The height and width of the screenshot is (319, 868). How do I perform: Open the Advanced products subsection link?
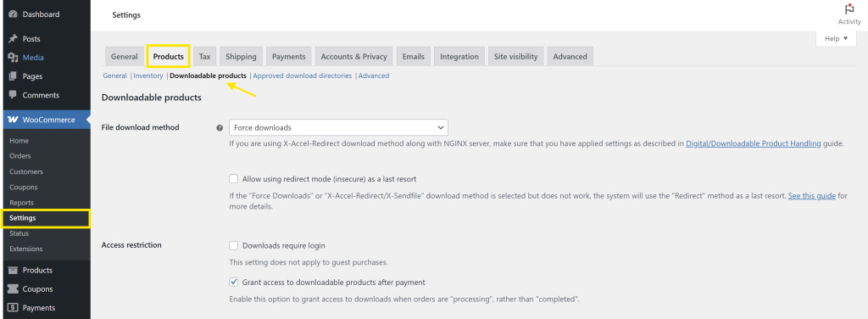[374, 76]
